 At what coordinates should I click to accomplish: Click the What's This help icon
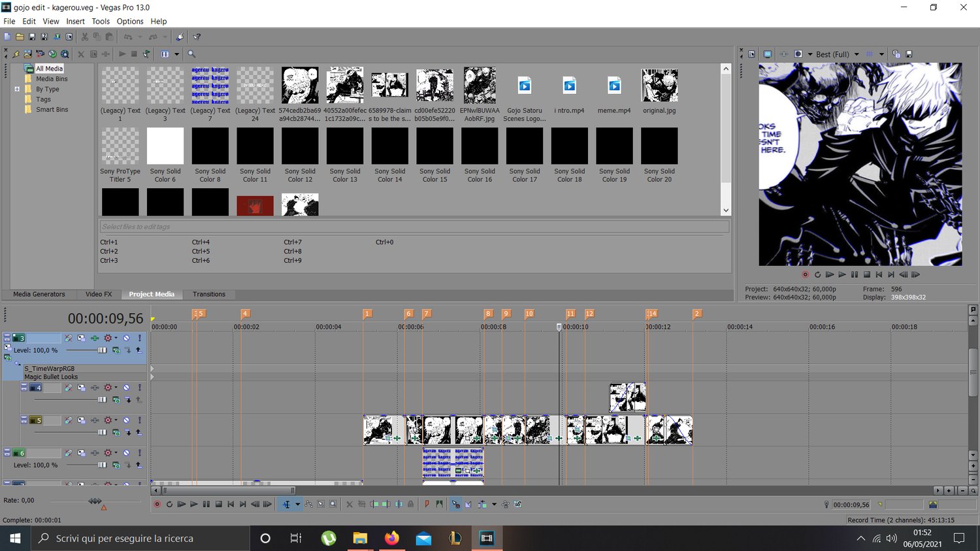(x=197, y=37)
